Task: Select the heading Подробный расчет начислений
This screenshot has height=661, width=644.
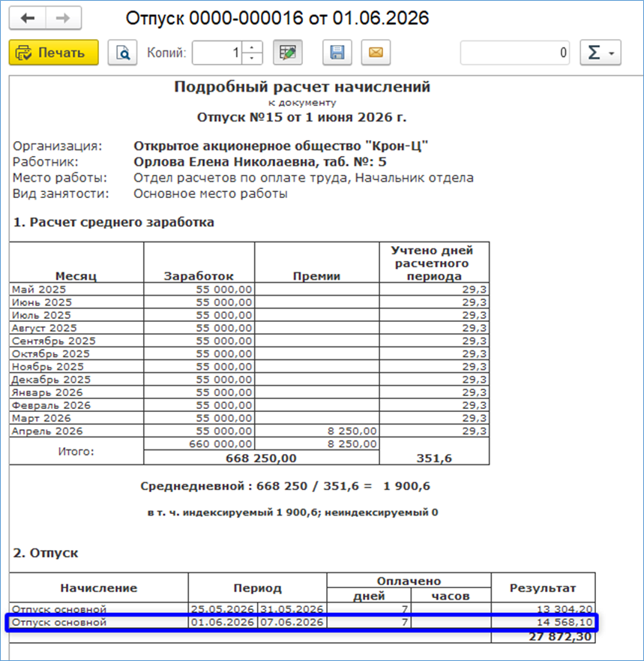Action: click(302, 87)
